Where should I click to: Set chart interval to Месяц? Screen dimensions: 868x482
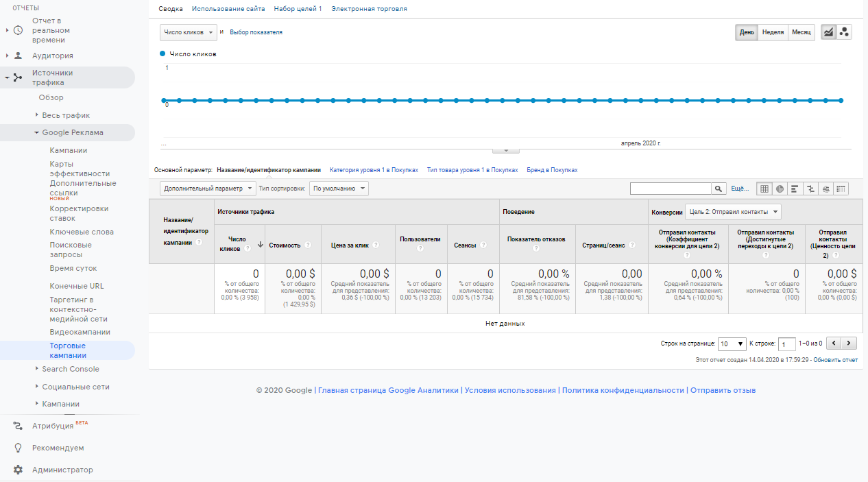(x=801, y=32)
